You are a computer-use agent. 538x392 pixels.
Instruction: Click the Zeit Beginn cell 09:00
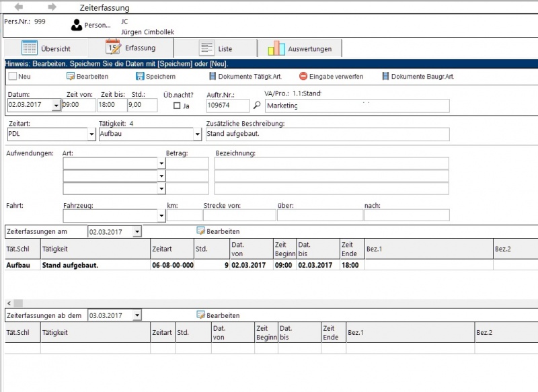tap(284, 265)
